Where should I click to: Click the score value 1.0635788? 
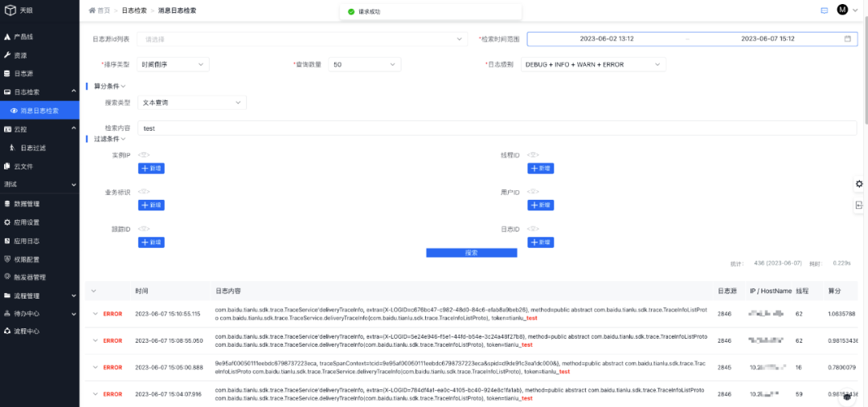point(841,314)
